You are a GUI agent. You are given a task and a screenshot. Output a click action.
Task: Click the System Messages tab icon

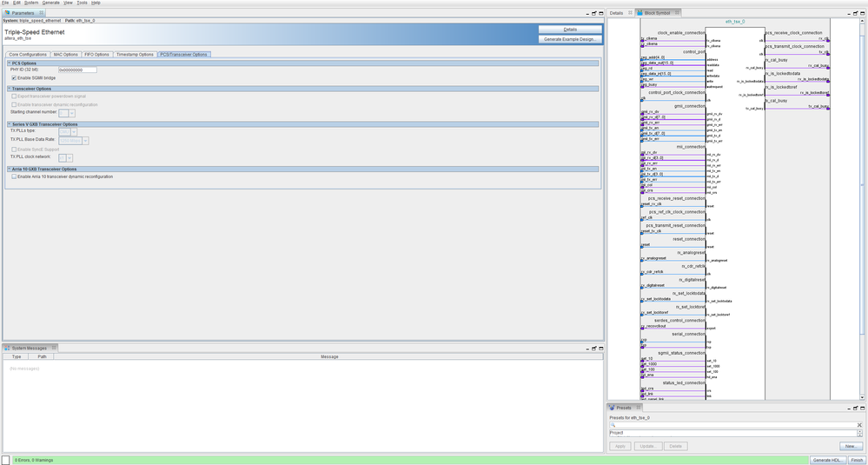tap(7, 348)
